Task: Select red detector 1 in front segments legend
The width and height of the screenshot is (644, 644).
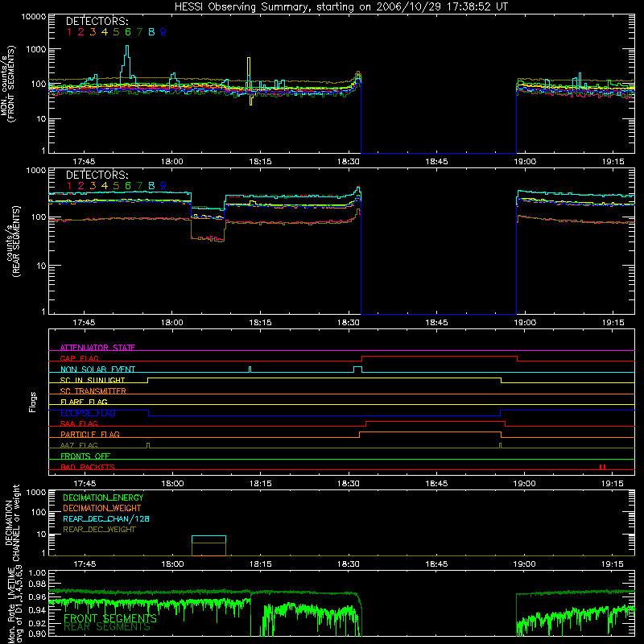Action: (69, 32)
